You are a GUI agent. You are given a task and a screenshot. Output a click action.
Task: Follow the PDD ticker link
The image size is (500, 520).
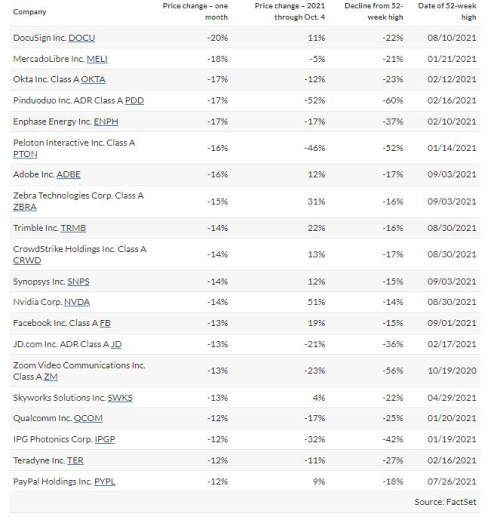(x=134, y=101)
